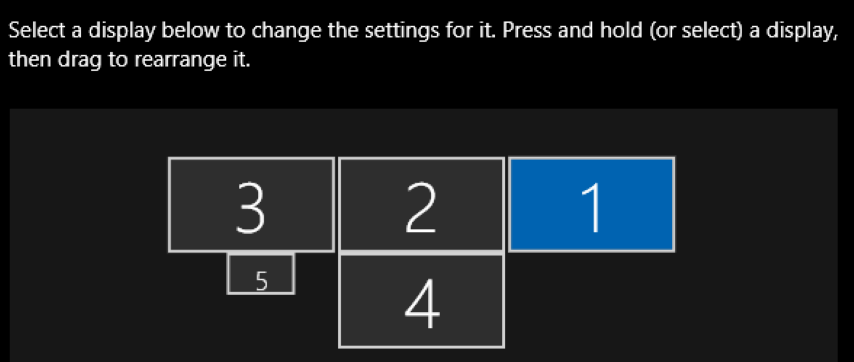Choose the smallest monitor under display 3
This screenshot has height=362, width=854.
point(261,274)
